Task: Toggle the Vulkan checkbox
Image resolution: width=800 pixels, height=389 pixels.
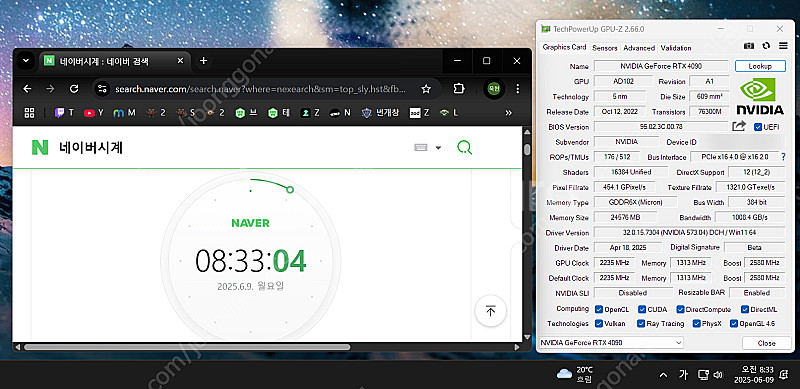Action: coord(599,324)
